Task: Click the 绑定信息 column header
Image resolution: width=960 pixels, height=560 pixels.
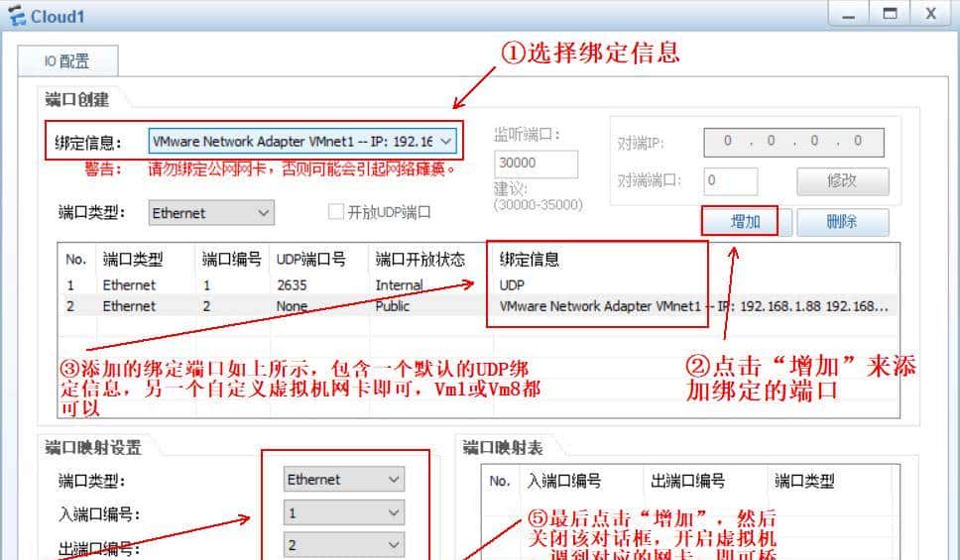Action: pyautogui.click(x=530, y=260)
